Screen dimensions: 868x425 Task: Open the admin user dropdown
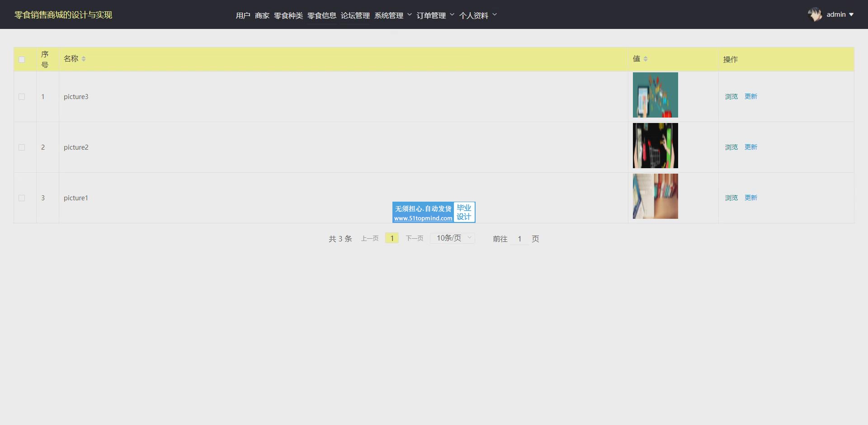(x=840, y=14)
